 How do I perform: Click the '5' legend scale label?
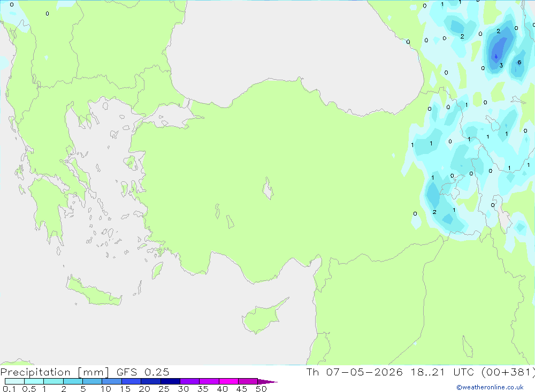tap(83, 389)
